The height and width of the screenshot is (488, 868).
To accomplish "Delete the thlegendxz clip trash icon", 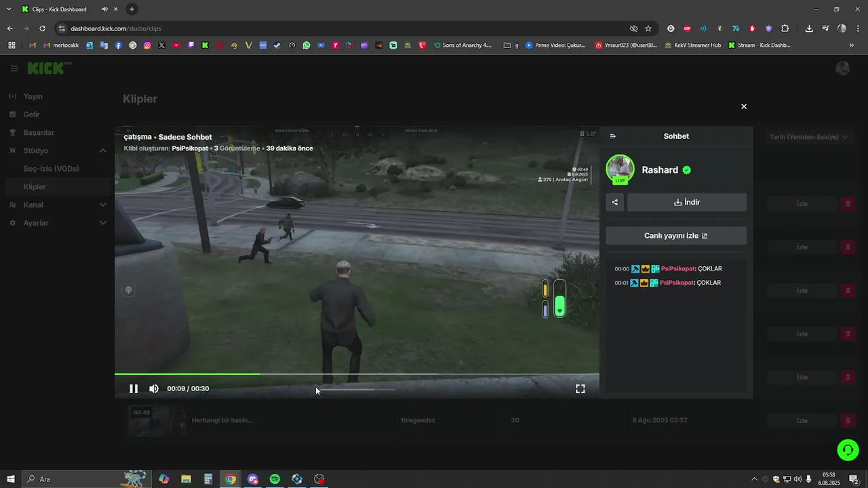I will 848,421.
